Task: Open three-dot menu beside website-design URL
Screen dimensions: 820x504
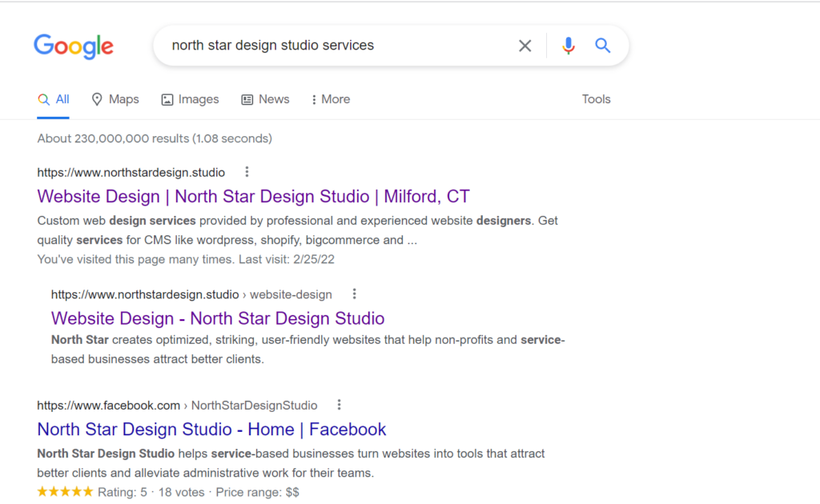Action: (354, 294)
